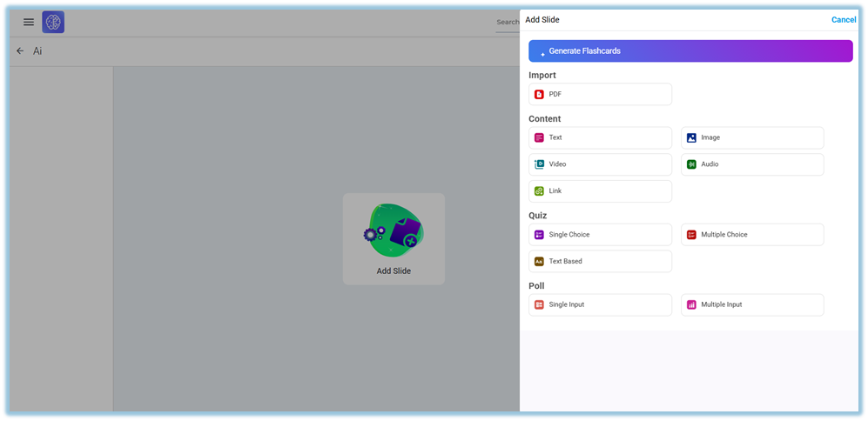Select the Multiple Input poll icon
Viewport: 868px width, 421px height.
[x=691, y=304]
